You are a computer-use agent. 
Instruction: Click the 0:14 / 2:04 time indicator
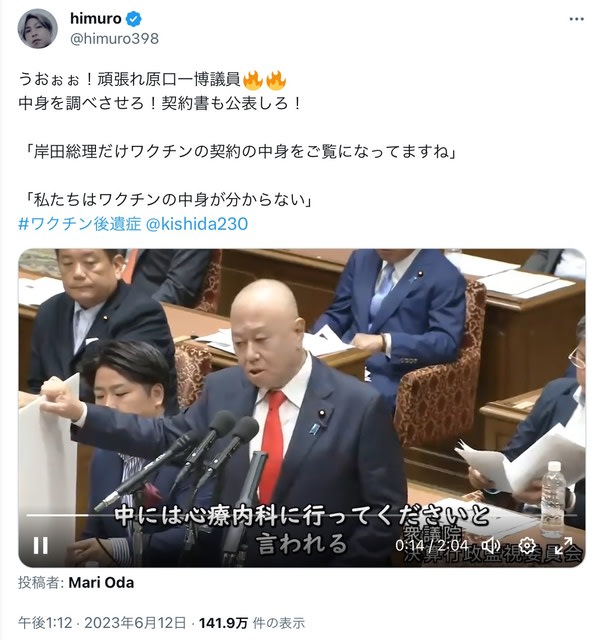coord(432,545)
